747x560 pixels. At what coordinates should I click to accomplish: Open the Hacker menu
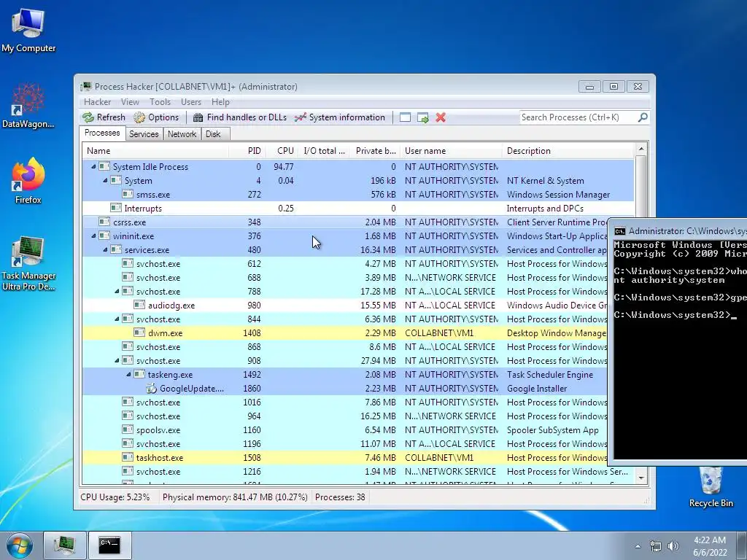[97, 102]
